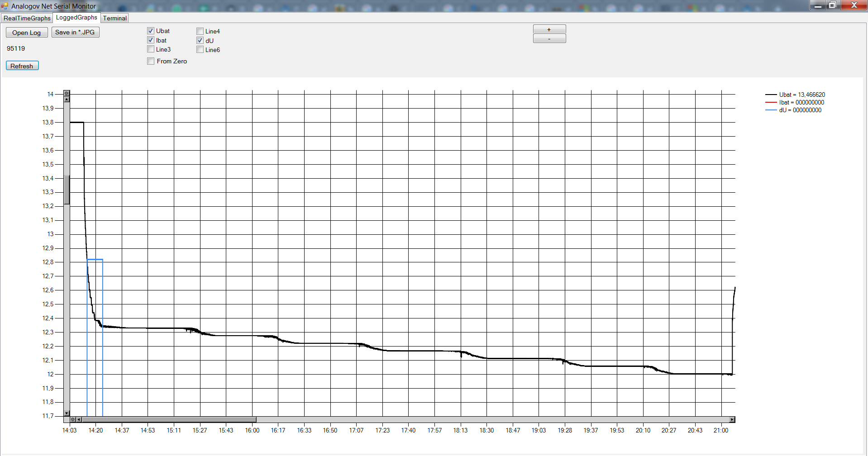Viewport: 868px width, 456px height.
Task: Click horizontal axis zoom reset icon
Action: pos(73,419)
